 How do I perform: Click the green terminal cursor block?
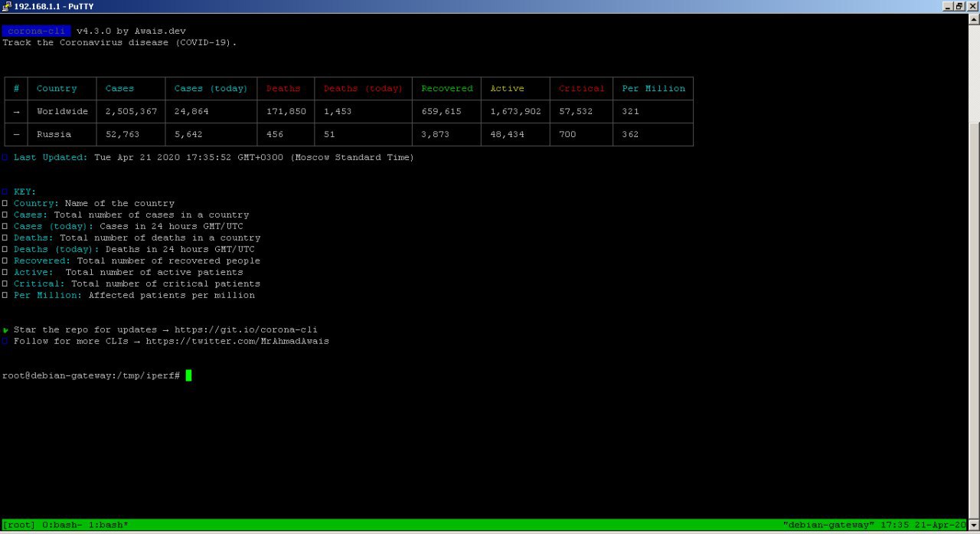click(x=188, y=375)
